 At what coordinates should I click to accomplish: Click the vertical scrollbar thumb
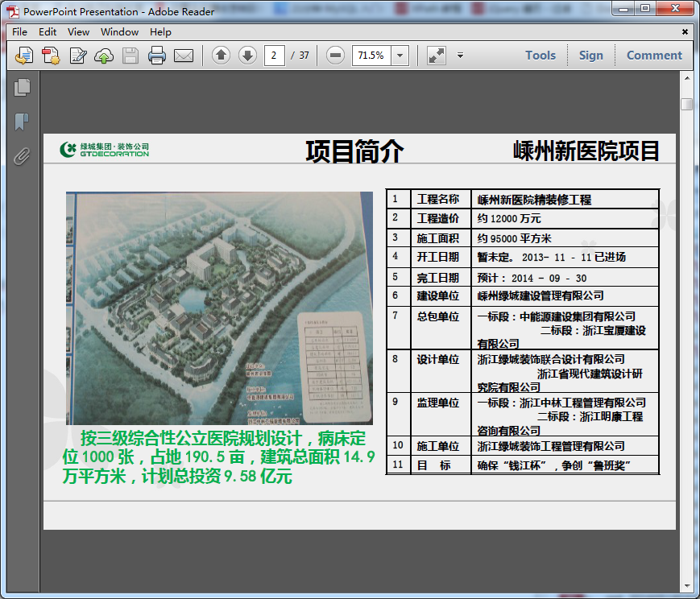pos(686,104)
